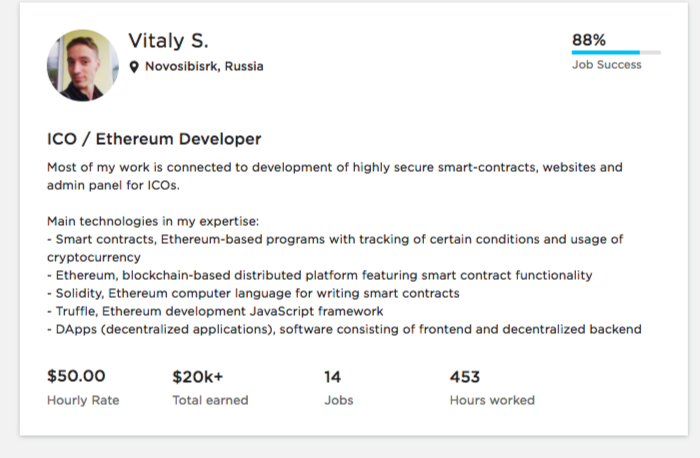
Task: Click the Job Success label
Action: click(606, 65)
